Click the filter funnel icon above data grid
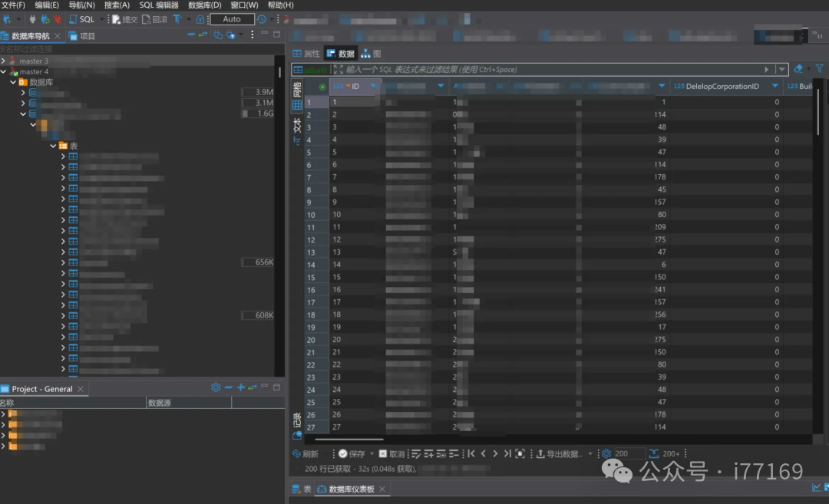Screen dimensions: 829x504 point(819,69)
